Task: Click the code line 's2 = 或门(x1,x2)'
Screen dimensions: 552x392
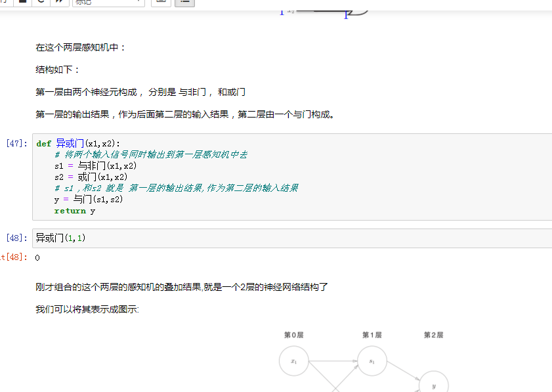Action: tap(91, 177)
